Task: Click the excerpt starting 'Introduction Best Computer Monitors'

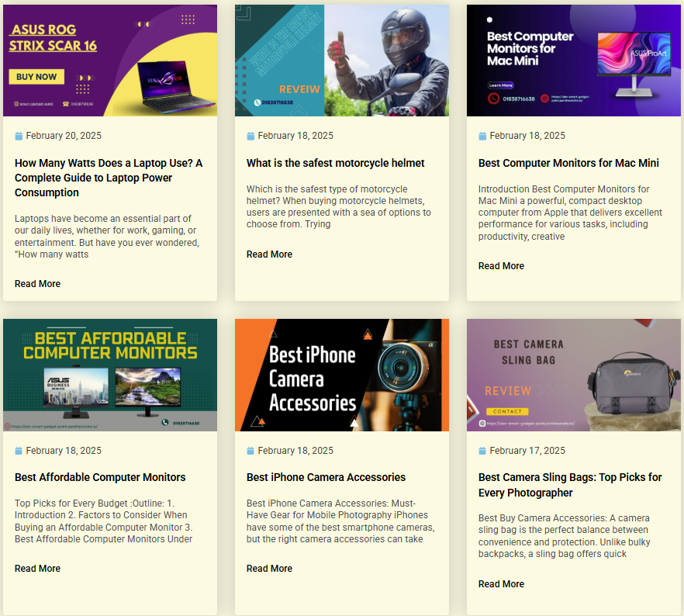Action: point(570,213)
